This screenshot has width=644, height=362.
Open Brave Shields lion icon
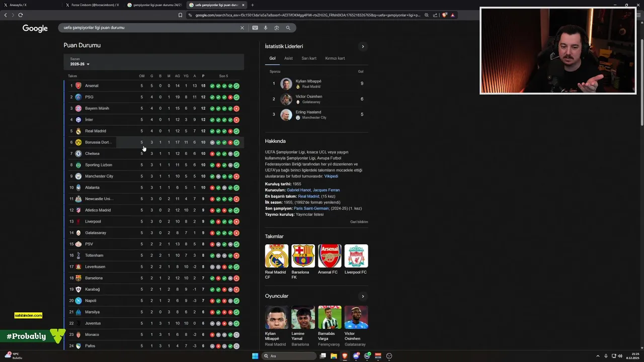pos(445,15)
